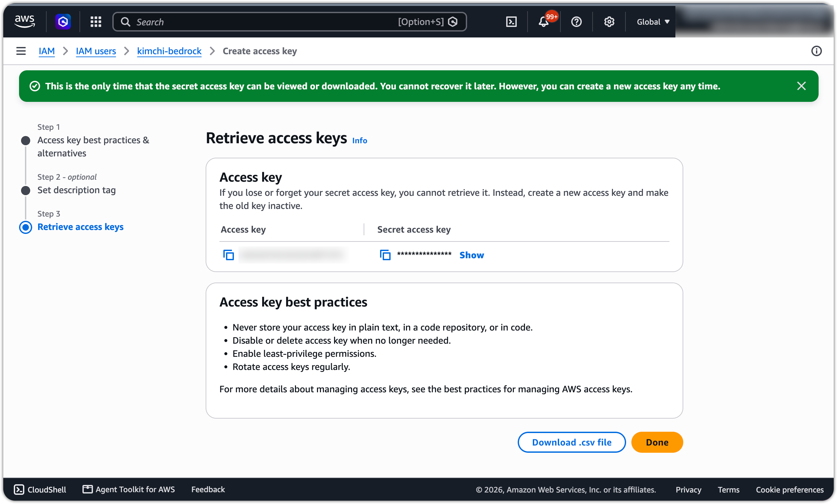Viewport: 837px width, 504px height.
Task: Click the search magnifier icon
Action: click(125, 22)
